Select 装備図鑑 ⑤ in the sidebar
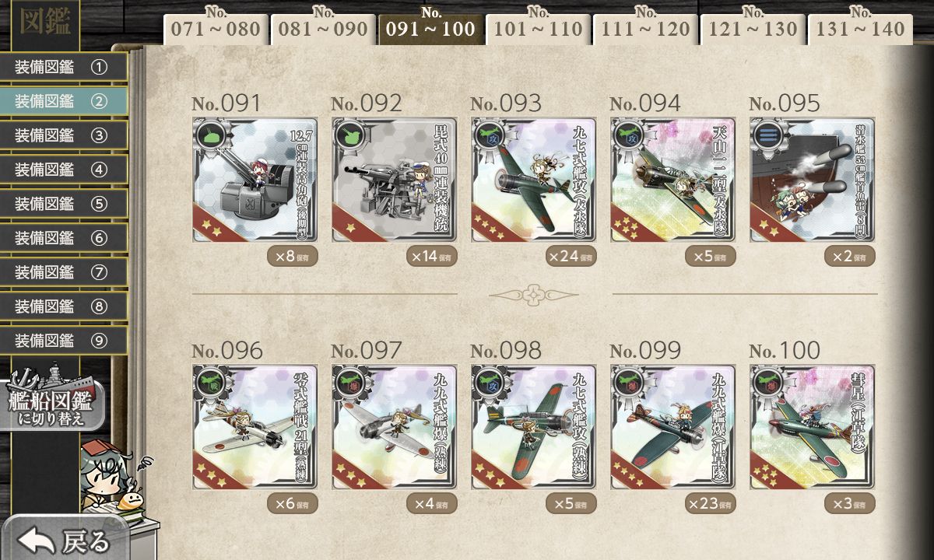 click(64, 204)
